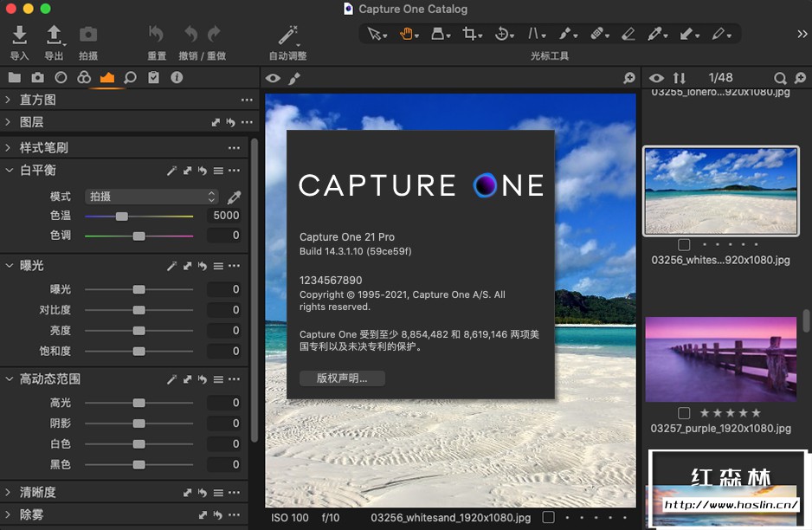Switch to the Library folder tool tab
This screenshot has width=812, height=530.
14,78
